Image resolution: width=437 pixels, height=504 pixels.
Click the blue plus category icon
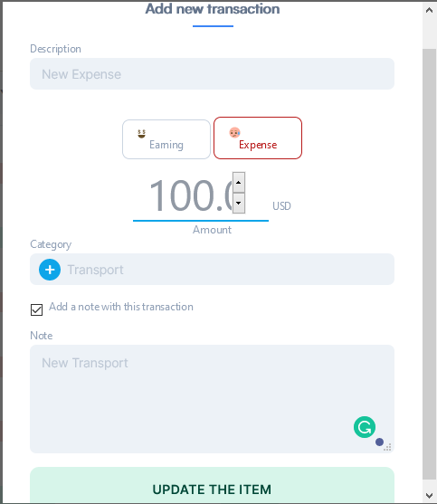click(50, 270)
